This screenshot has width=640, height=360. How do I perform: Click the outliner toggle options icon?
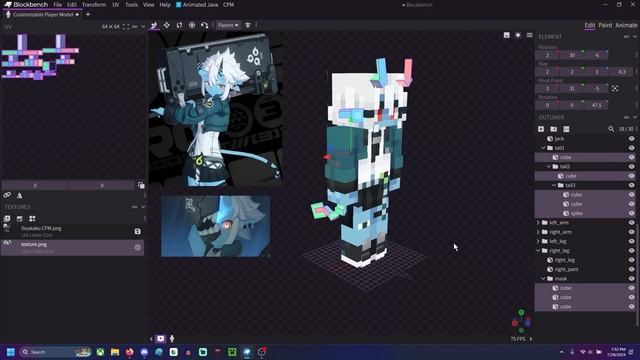tap(566, 129)
